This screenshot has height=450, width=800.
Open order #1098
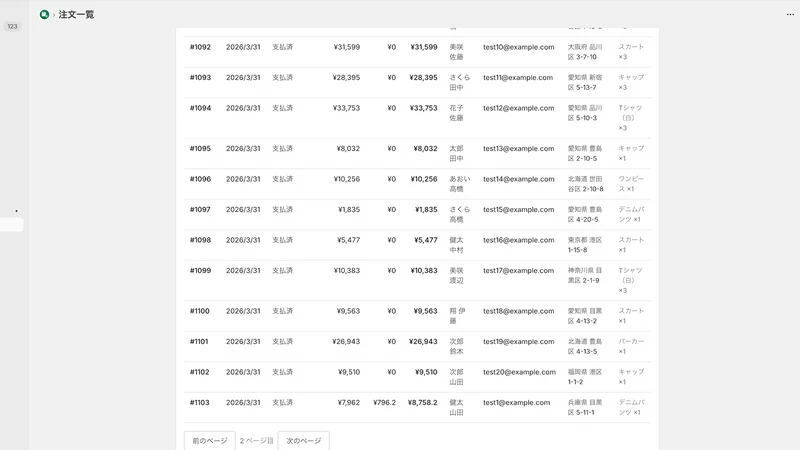coord(200,240)
